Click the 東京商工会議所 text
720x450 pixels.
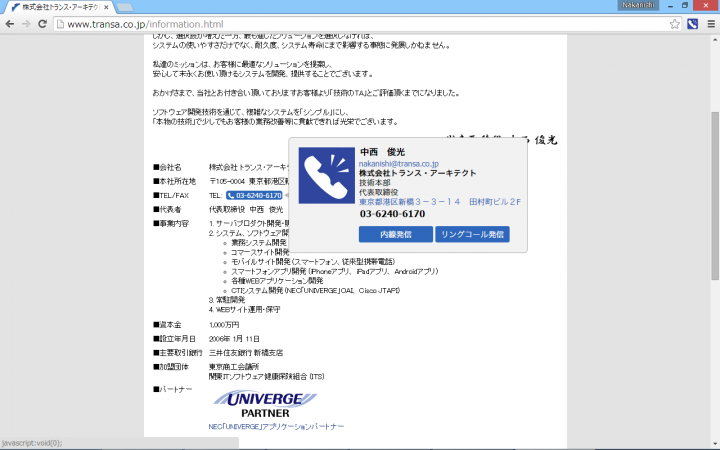(234, 366)
